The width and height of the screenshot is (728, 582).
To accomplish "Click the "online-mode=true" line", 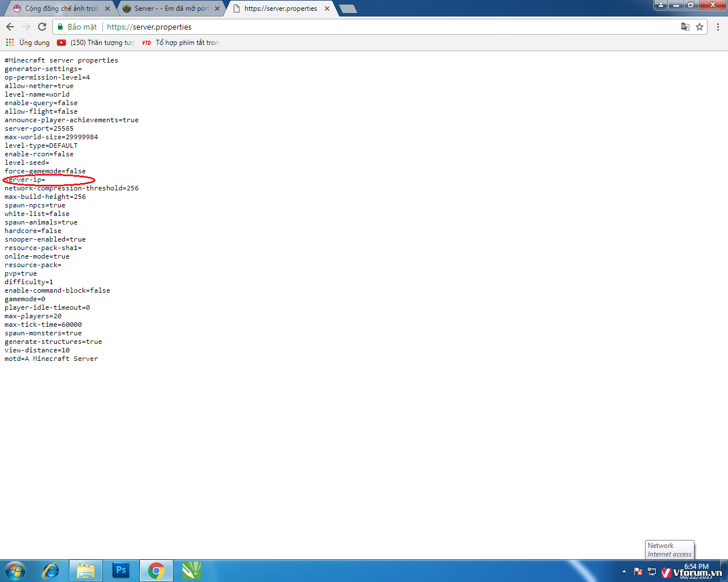I will [37, 256].
